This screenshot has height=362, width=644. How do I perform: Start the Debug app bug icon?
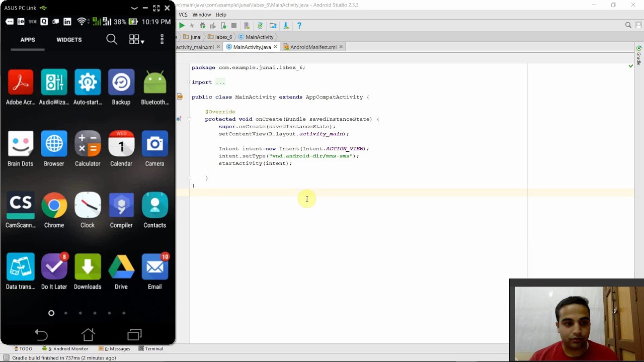pos(202,25)
